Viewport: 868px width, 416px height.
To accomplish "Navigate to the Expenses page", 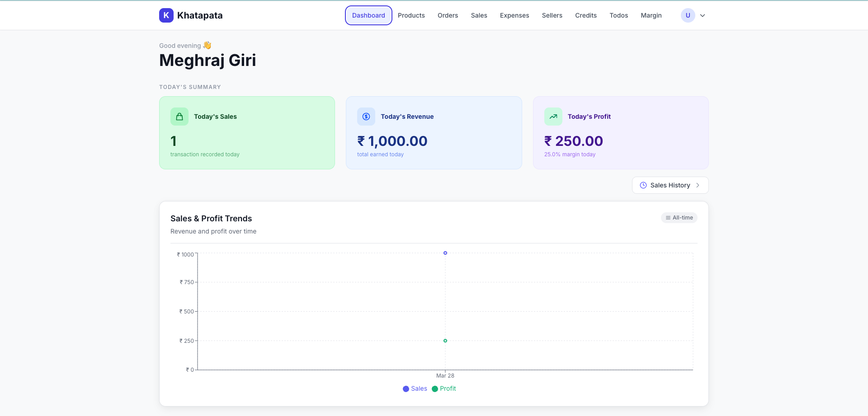I will (x=514, y=15).
